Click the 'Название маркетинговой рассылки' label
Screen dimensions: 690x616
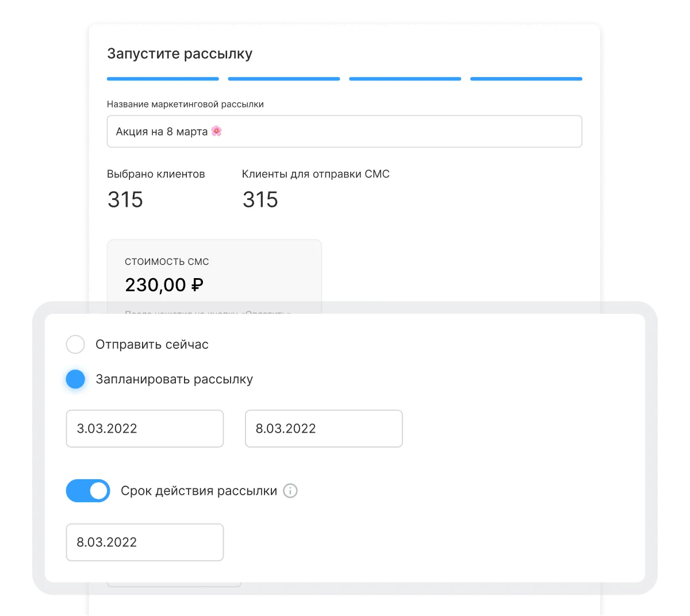pos(185,105)
